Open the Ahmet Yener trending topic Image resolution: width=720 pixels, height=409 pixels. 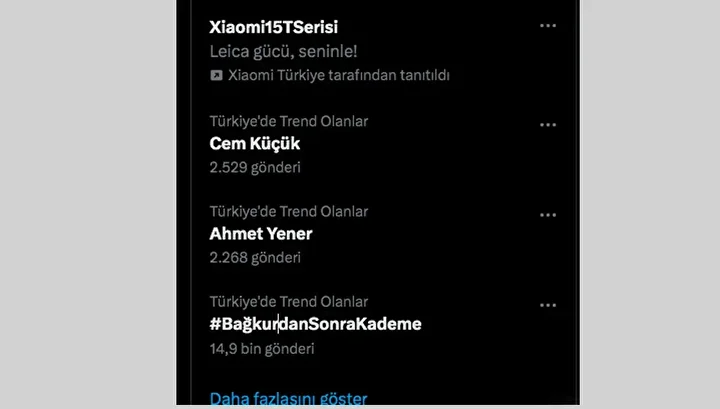point(261,234)
